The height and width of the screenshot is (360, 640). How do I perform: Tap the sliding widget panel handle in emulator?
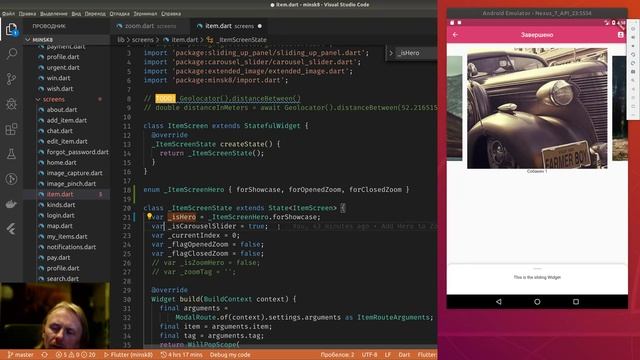pos(537,269)
